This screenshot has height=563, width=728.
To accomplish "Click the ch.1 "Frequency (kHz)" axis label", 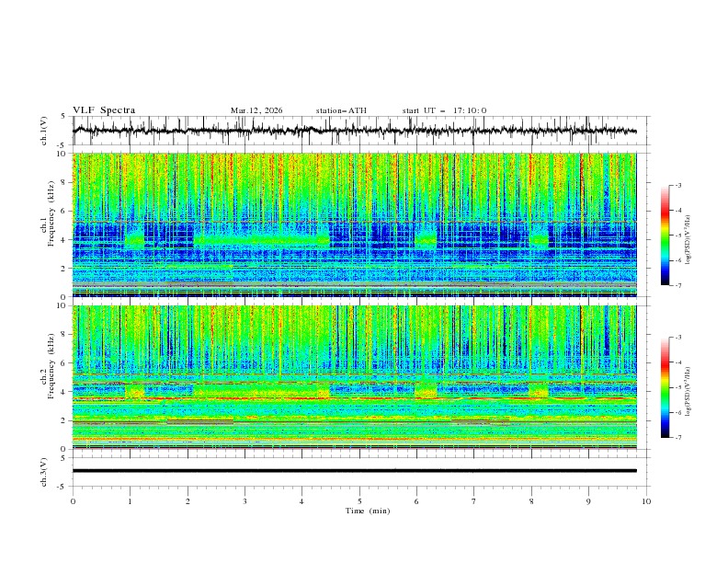I will pyautogui.click(x=51, y=213).
